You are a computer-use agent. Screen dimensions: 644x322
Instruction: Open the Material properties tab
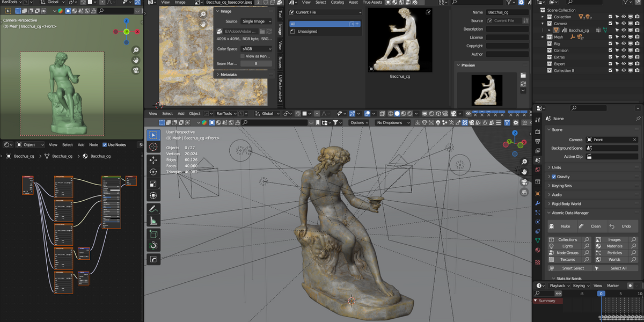click(x=538, y=250)
